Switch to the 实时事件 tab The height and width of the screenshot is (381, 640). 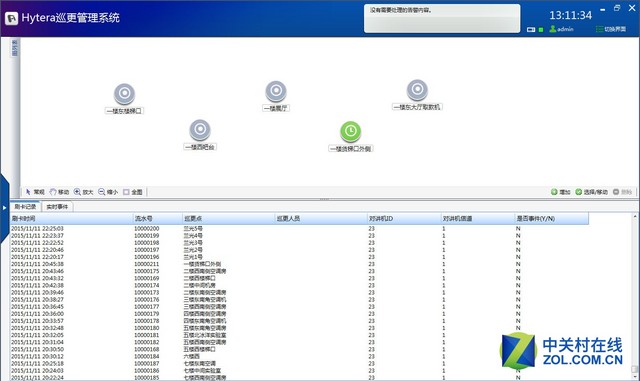[57, 207]
